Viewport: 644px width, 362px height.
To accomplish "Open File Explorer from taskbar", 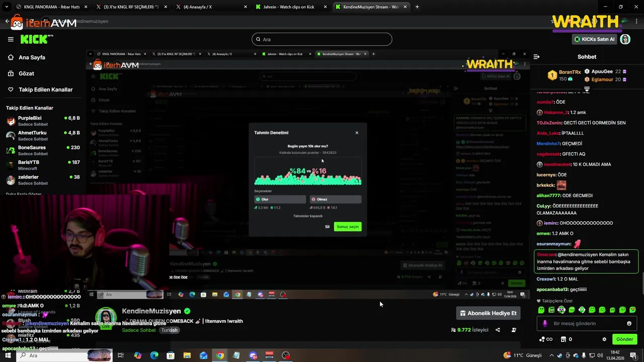I will point(187,355).
